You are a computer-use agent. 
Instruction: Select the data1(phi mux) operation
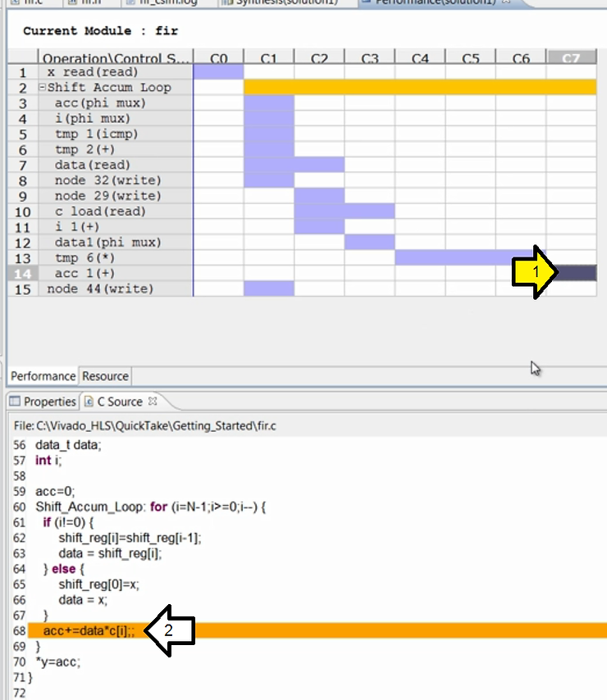click(x=116, y=243)
